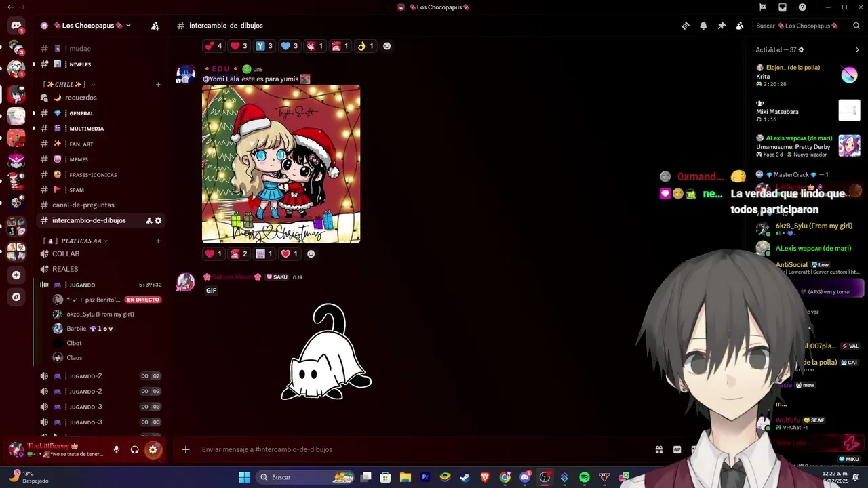This screenshot has height=488, width=868.
Task: Open the Christmas drawing image attachment
Action: click(281, 164)
